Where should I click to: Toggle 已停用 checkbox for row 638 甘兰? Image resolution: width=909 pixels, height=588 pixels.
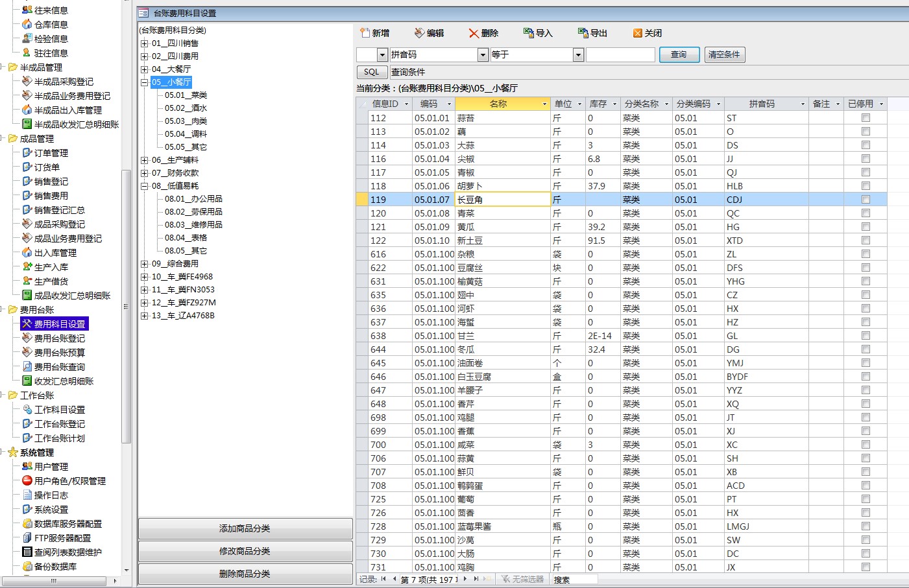tap(866, 336)
